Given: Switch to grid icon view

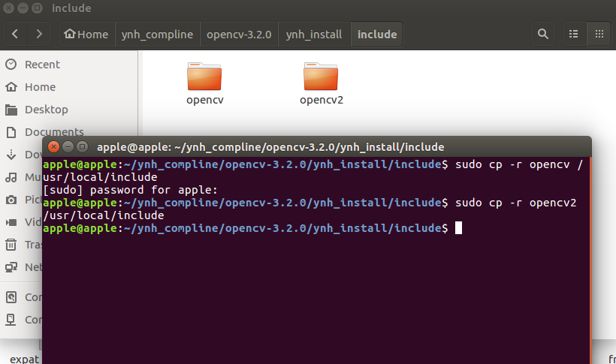Looking at the screenshot, I should (x=599, y=35).
